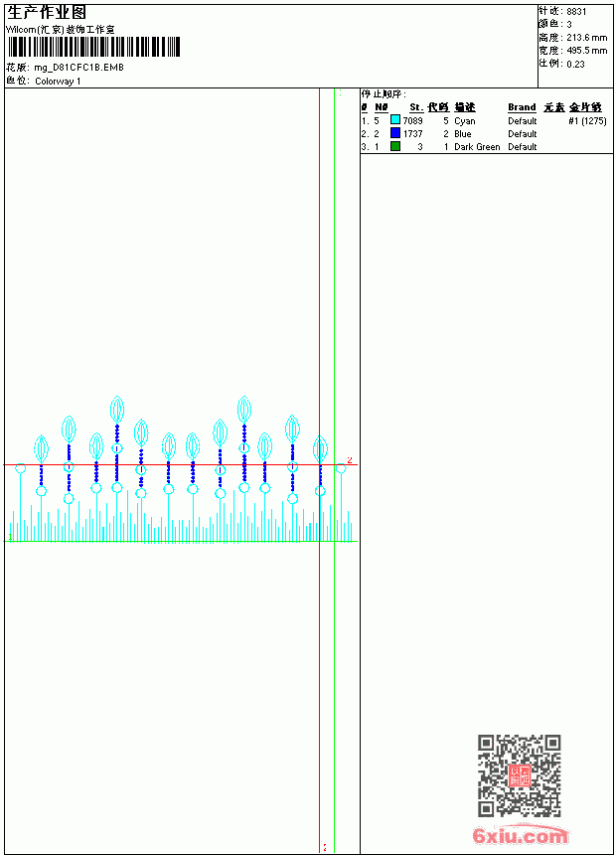
Task: Click the sequin count '#1 (1275)'
Action: tap(587, 121)
